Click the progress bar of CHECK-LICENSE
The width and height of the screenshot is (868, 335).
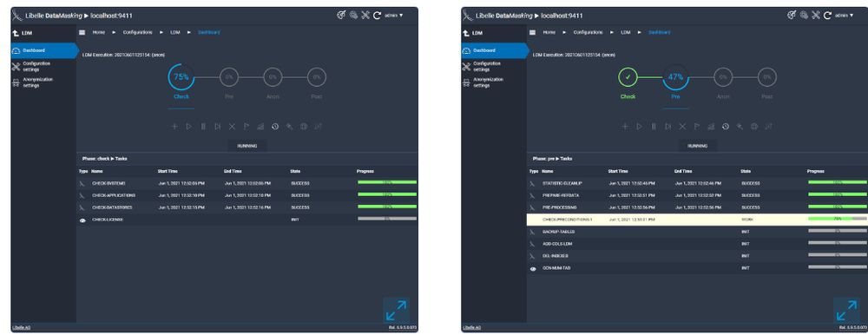tap(387, 219)
